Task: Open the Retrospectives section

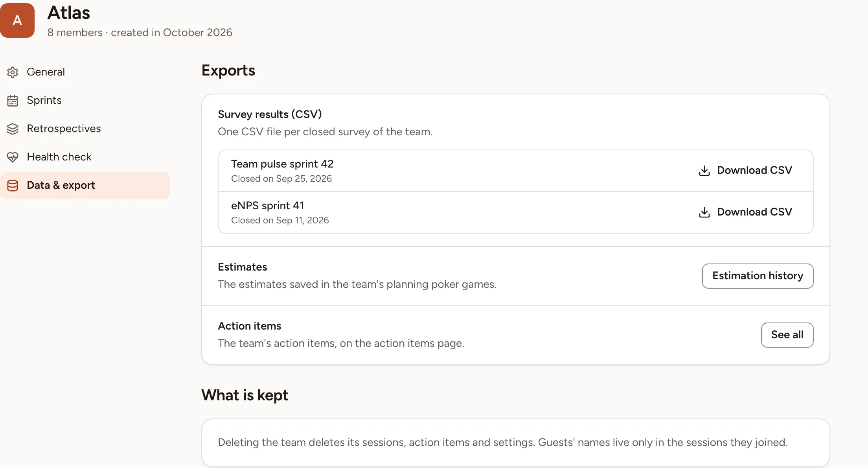Action: point(85,129)
